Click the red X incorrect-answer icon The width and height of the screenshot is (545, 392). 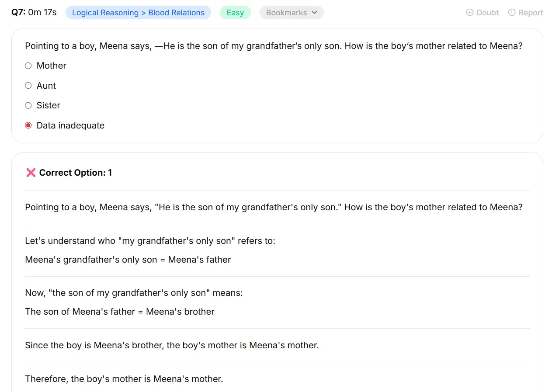31,173
